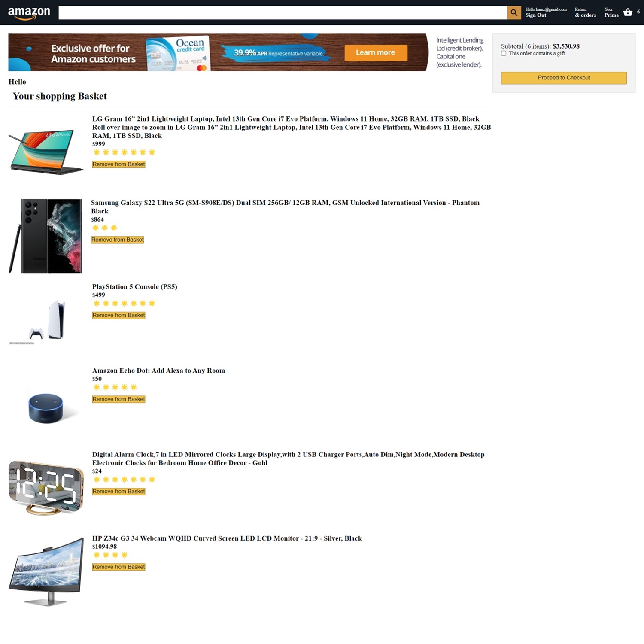Click Proceed to Checkout
Viewport: 644px width, 644px height.
(564, 78)
